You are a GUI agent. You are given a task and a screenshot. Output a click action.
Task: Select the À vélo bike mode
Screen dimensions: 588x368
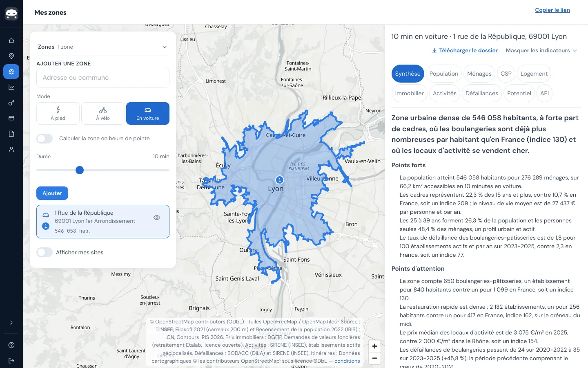coord(103,113)
